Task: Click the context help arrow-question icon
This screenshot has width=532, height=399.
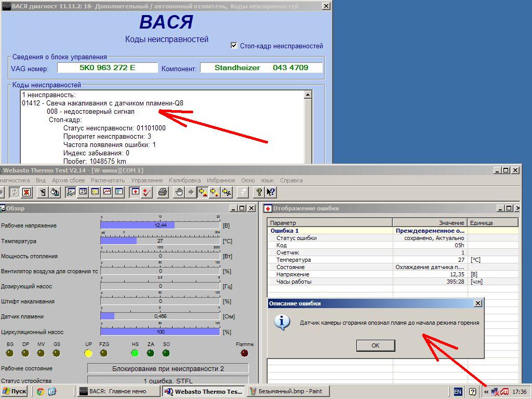Action: click(x=271, y=192)
